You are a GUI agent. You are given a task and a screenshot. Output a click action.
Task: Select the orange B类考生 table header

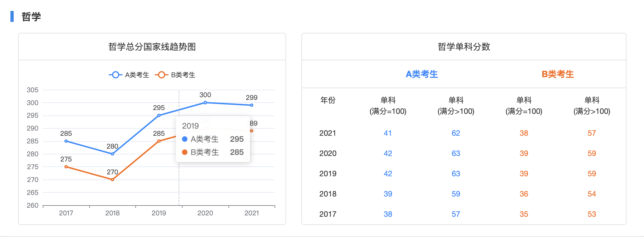558,74
